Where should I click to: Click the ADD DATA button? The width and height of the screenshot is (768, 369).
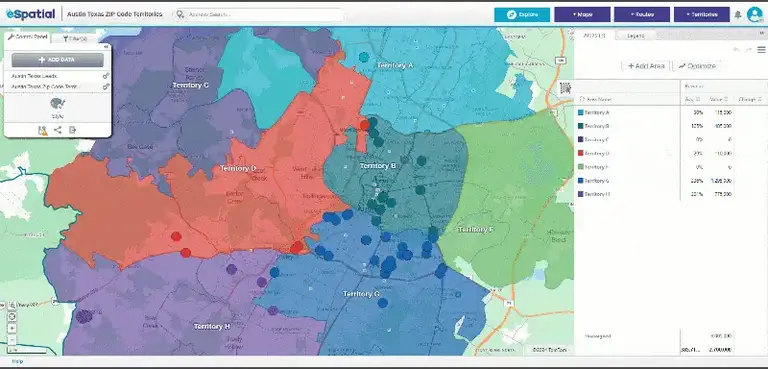click(57, 60)
